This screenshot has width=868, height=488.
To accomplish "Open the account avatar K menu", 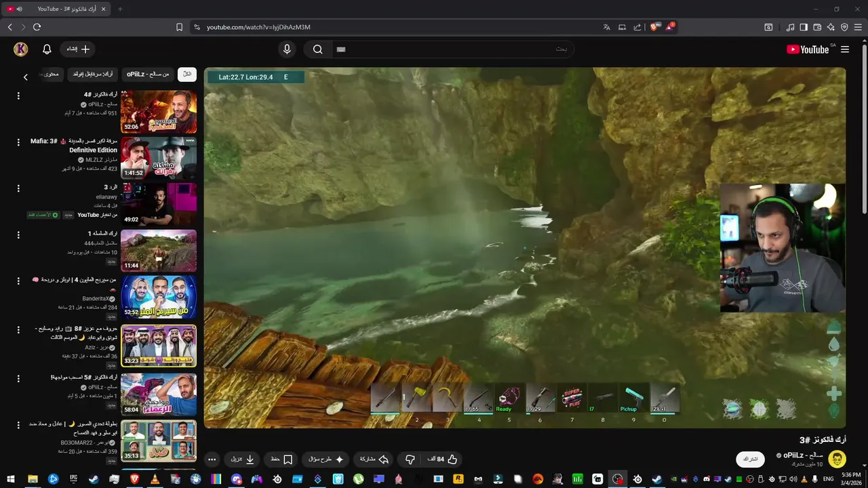I will tap(21, 49).
